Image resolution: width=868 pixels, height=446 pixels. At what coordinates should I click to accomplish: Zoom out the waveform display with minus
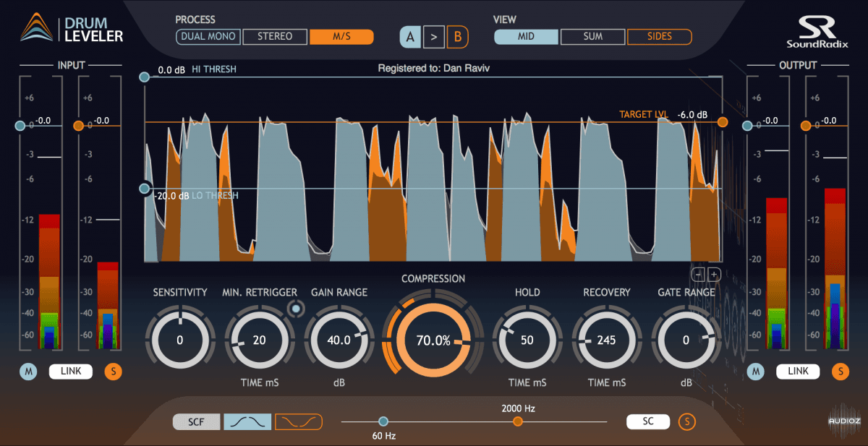tap(699, 275)
